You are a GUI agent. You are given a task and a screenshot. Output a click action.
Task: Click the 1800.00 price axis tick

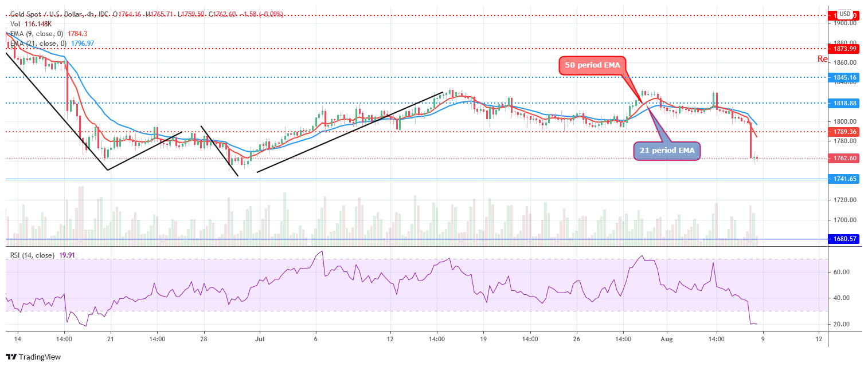point(845,121)
